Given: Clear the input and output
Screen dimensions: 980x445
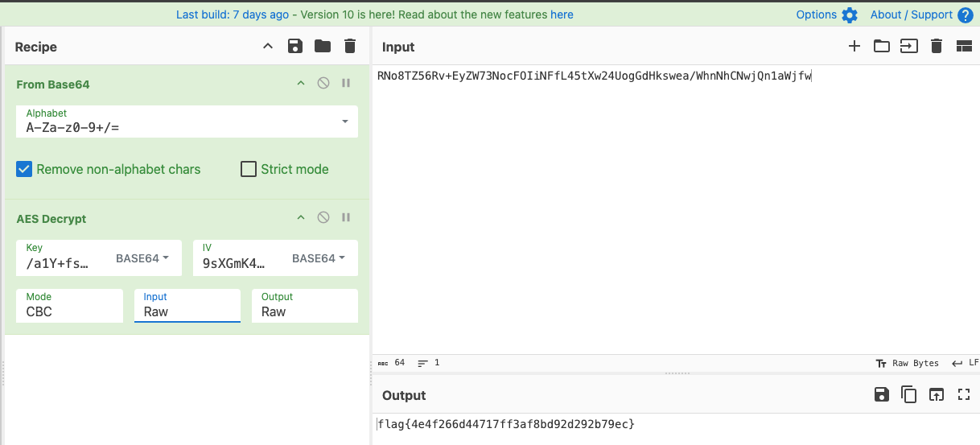Looking at the screenshot, I should tap(936, 47).
